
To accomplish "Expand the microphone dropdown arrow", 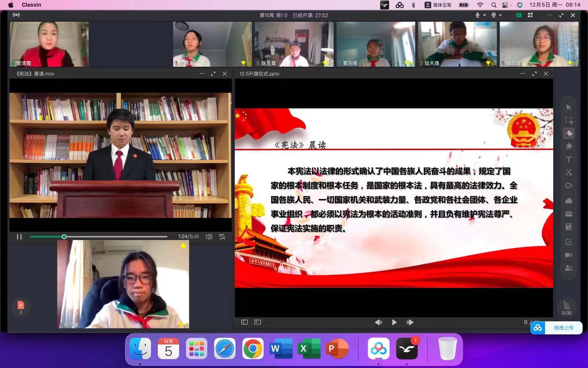I will coord(484,15).
